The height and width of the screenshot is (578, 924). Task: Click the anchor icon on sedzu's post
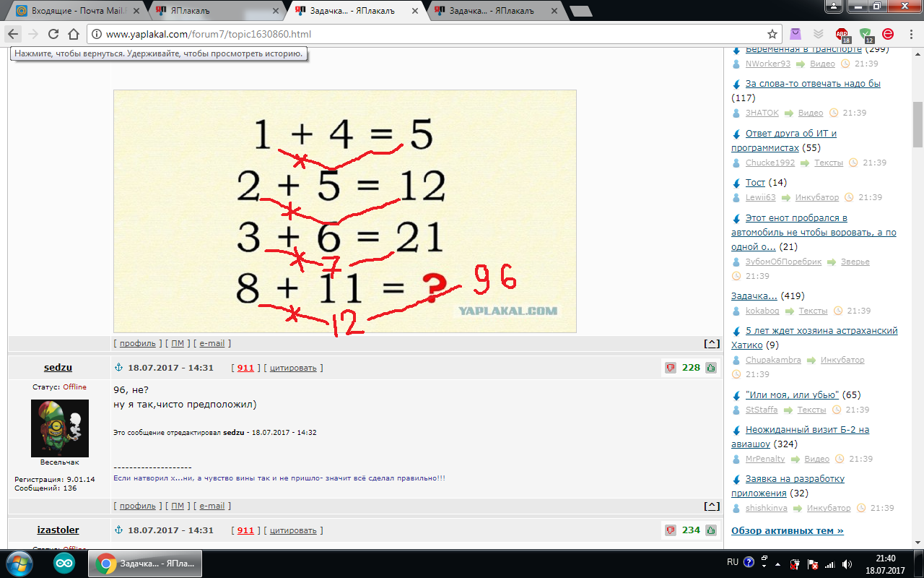pyautogui.click(x=120, y=368)
